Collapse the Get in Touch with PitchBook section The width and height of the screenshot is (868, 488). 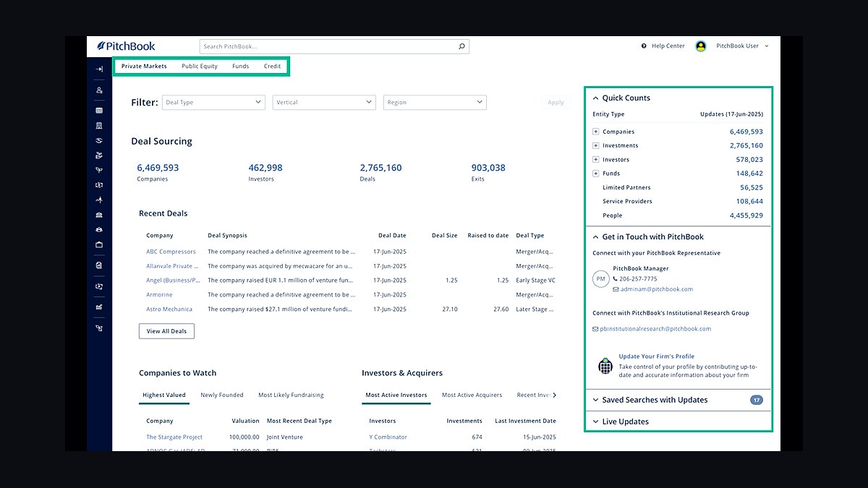[x=595, y=237]
